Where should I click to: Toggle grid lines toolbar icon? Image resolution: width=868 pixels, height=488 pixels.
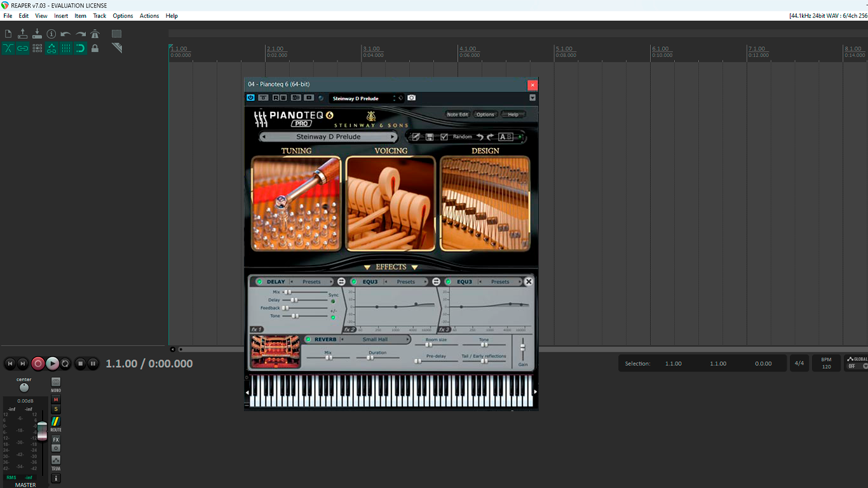(66, 48)
